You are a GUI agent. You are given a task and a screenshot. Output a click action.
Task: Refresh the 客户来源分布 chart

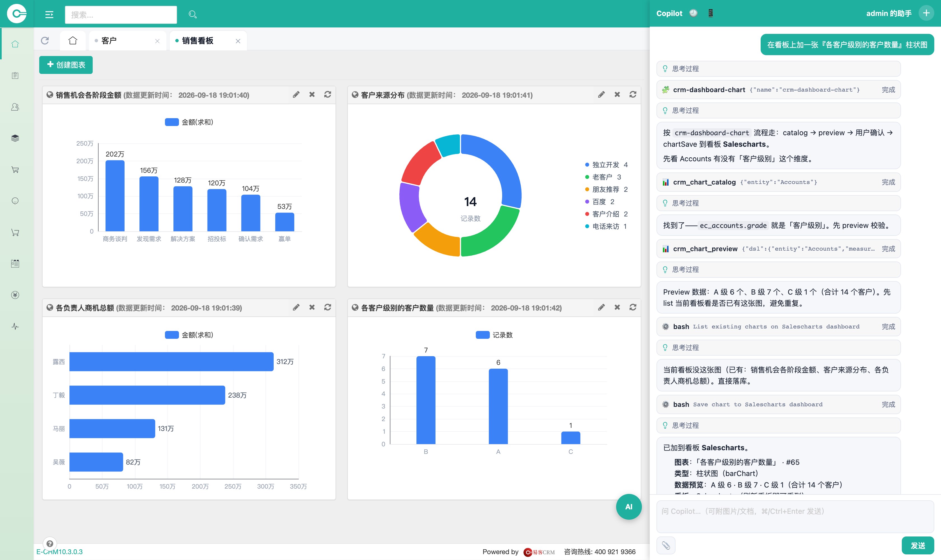[x=633, y=94]
